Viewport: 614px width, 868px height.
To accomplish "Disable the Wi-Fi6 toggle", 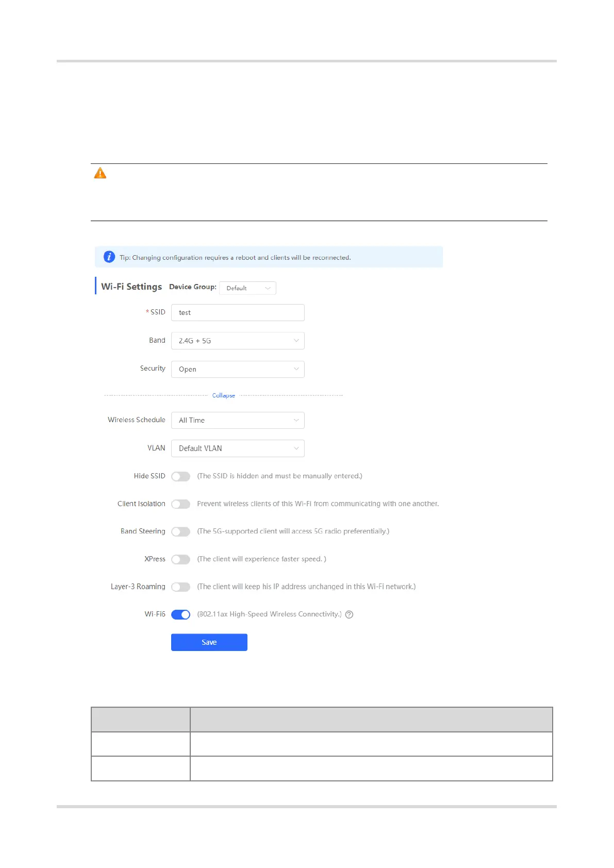I will pyautogui.click(x=180, y=614).
